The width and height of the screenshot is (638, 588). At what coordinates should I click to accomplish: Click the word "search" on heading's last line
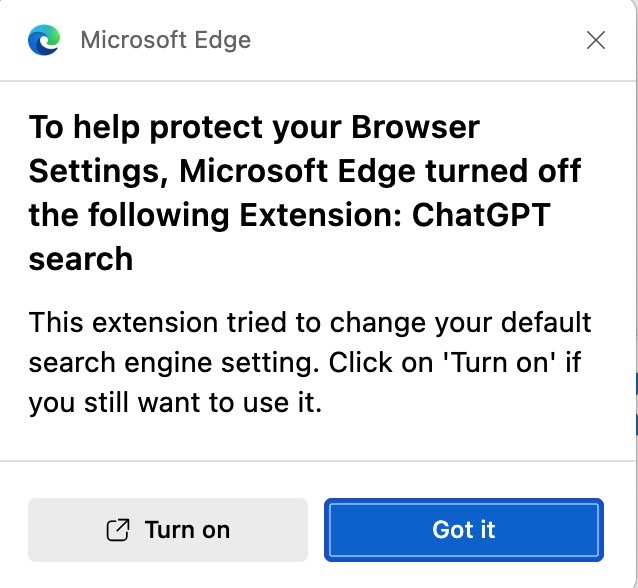81,259
